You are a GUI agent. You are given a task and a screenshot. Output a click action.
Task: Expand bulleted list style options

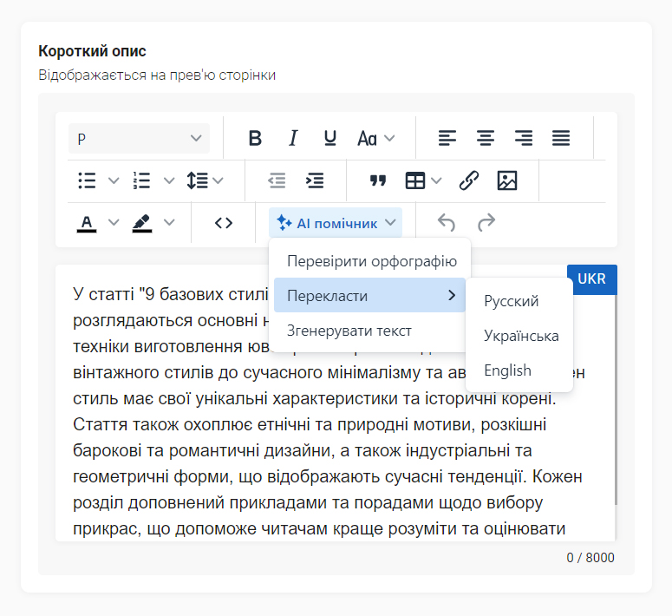click(114, 180)
